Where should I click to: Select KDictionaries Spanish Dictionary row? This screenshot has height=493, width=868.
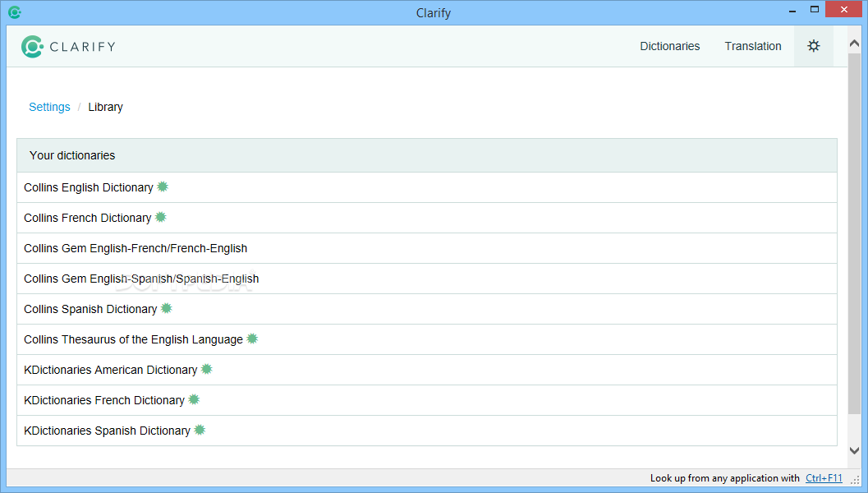427,431
